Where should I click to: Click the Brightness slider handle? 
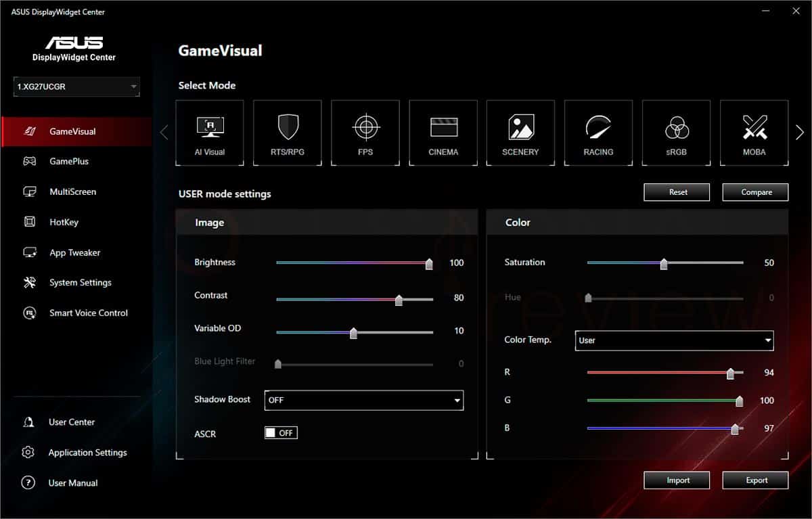point(429,264)
